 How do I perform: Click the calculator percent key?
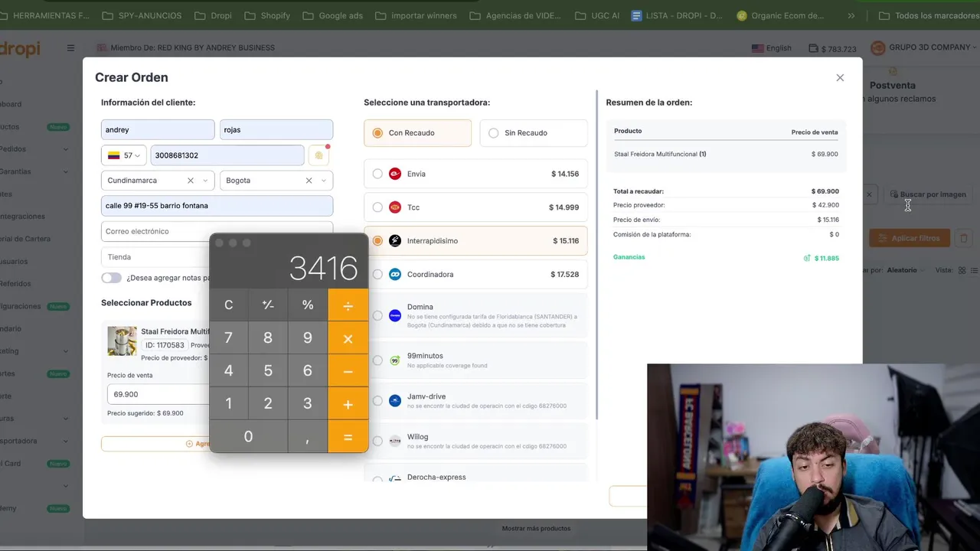(308, 305)
